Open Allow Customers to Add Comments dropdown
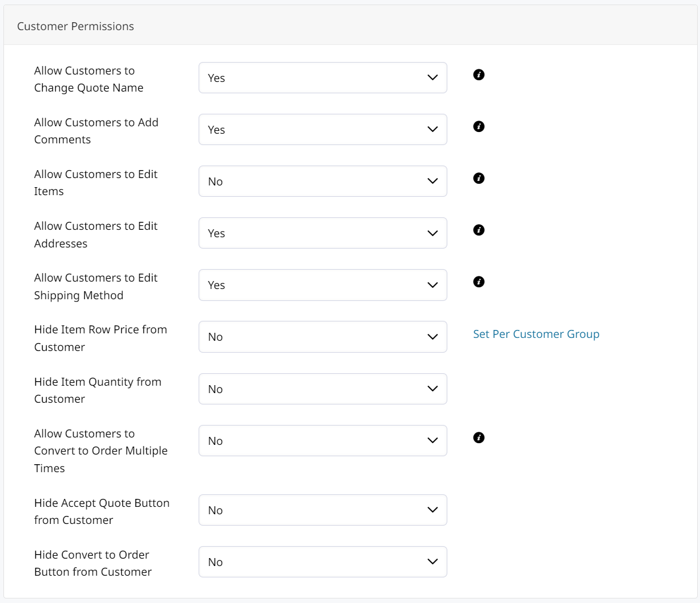This screenshot has height=603, width=700. click(323, 130)
